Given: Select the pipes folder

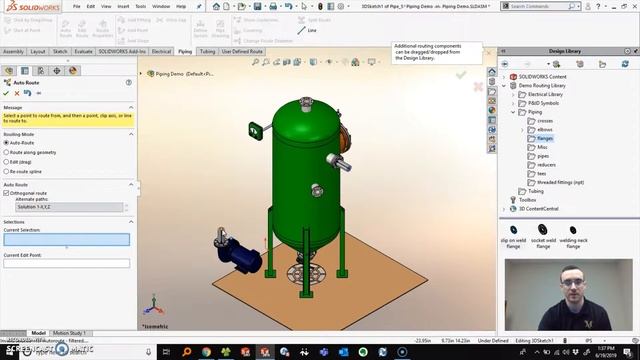Looking at the screenshot, I should [538, 156].
